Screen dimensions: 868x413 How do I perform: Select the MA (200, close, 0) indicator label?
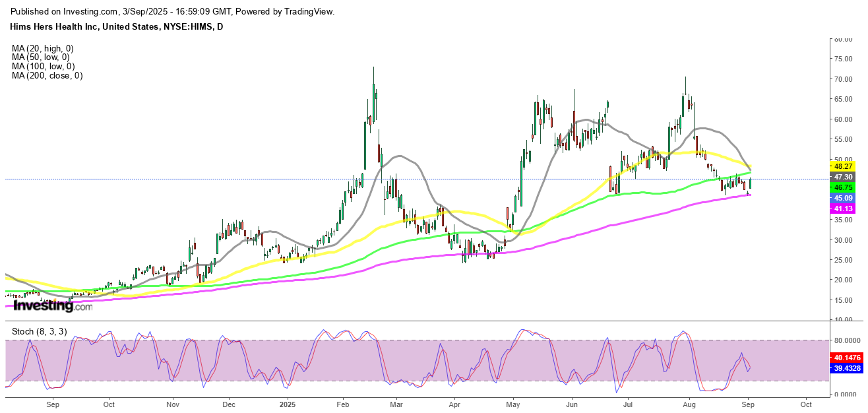coord(47,76)
